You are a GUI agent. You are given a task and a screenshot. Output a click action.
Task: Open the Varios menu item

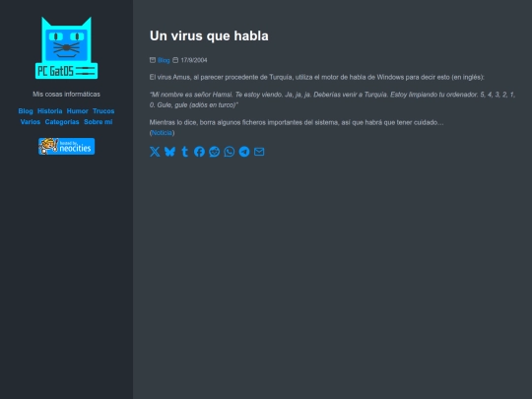31,122
